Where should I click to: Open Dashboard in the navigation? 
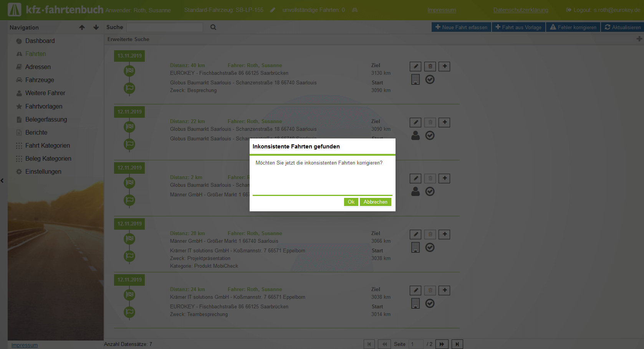(40, 41)
